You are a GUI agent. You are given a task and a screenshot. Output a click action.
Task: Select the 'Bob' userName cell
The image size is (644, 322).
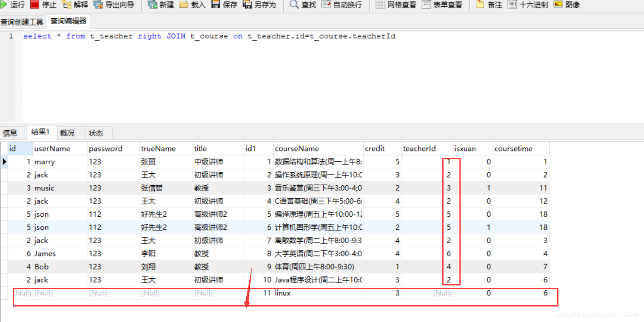pyautogui.click(x=60, y=267)
